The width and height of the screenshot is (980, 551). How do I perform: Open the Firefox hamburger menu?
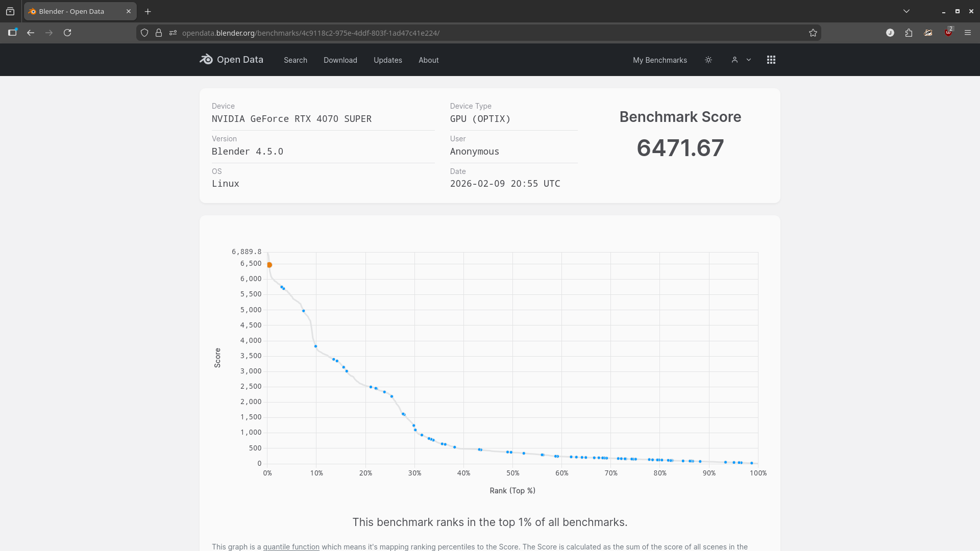968,33
